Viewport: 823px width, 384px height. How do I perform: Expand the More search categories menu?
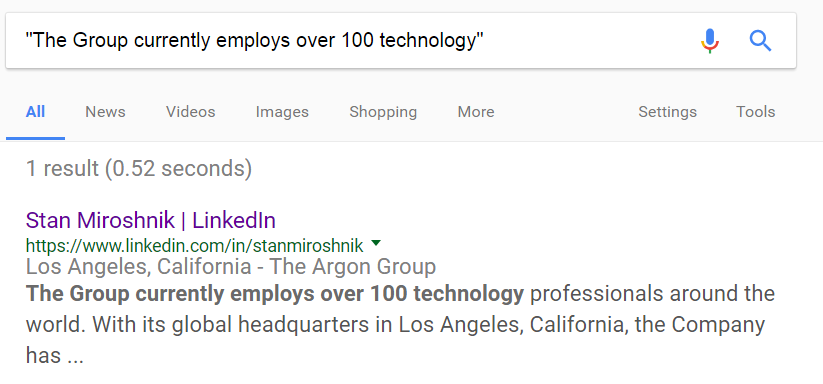476,112
